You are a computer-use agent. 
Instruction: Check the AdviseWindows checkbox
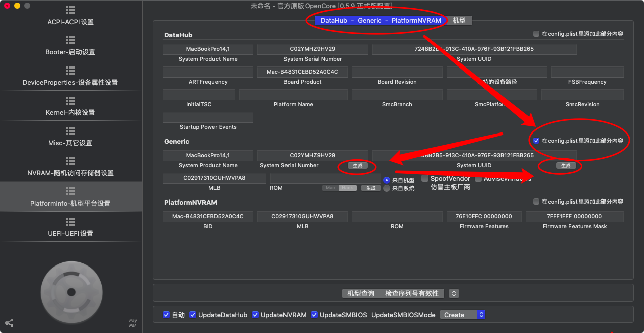coord(478,178)
